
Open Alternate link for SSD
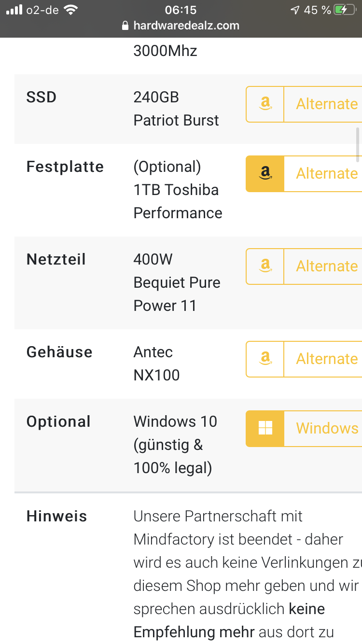pyautogui.click(x=327, y=104)
